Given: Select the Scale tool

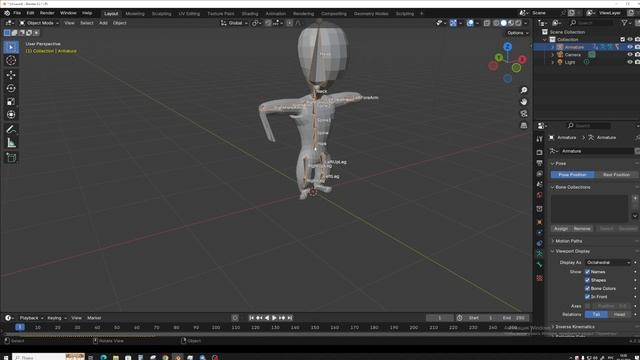Looking at the screenshot, I should (11, 102).
